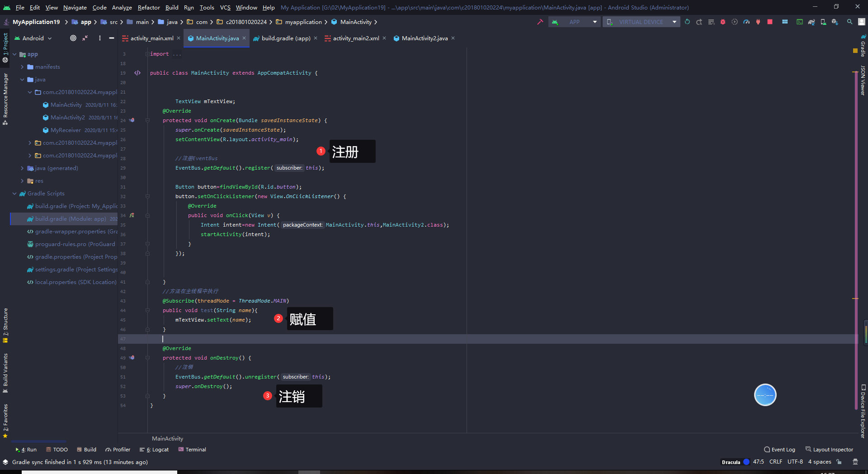Click Apply Changes and Restart Activity icon

click(699, 22)
